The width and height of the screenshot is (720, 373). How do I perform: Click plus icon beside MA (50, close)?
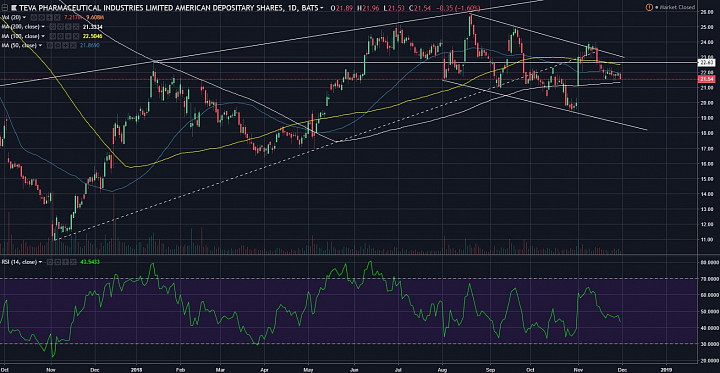[x=66, y=45]
